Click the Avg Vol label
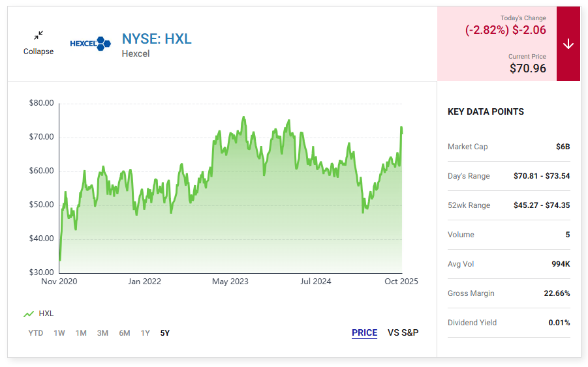This screenshot has height=367, width=588. pos(461,264)
